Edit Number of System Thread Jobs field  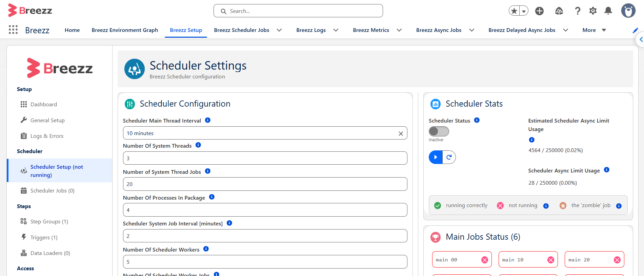pyautogui.click(x=265, y=184)
